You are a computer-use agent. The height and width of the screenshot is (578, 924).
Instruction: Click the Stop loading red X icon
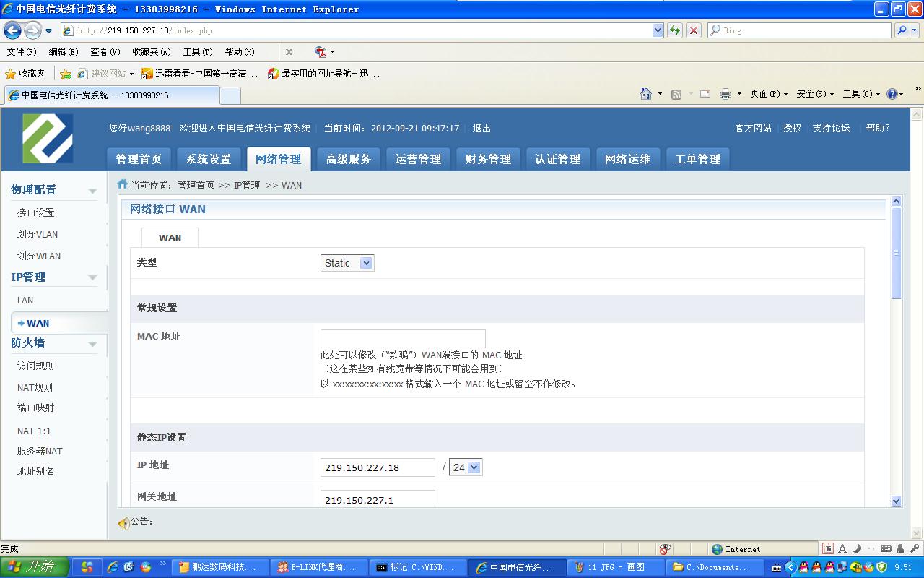point(694,30)
